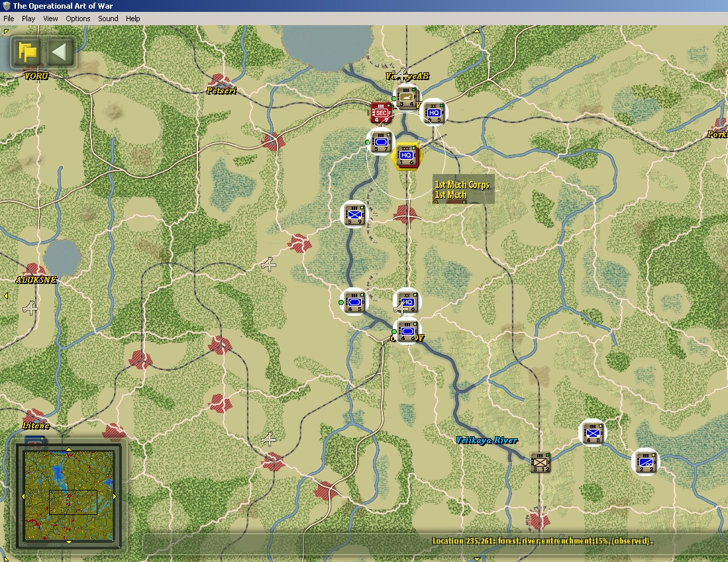
Task: Click the city hex south of selected HQ
Action: pyautogui.click(x=405, y=214)
